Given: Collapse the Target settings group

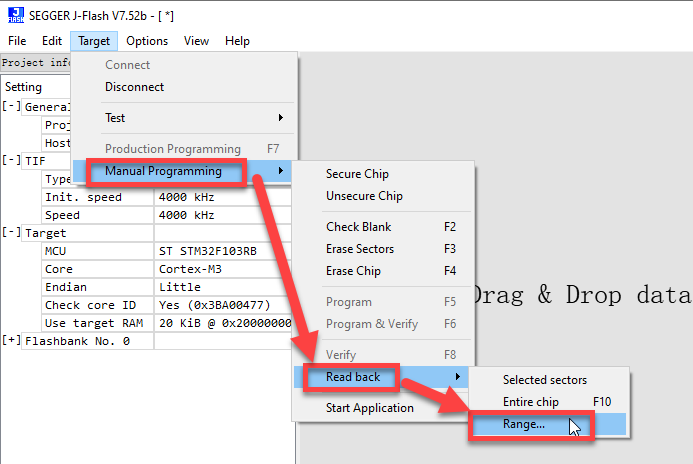Looking at the screenshot, I should 11,232.
